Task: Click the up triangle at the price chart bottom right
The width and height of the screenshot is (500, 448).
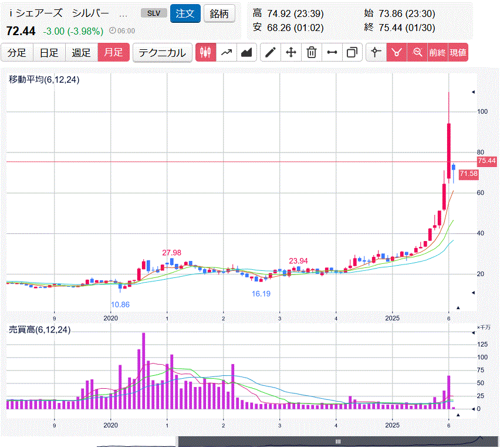Action: pos(459,307)
